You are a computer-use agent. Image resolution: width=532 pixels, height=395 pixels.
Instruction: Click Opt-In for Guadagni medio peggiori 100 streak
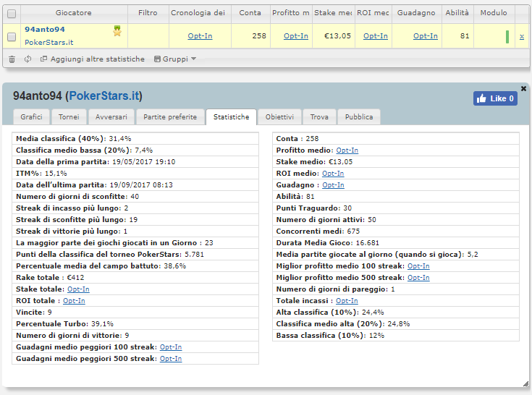(171, 347)
